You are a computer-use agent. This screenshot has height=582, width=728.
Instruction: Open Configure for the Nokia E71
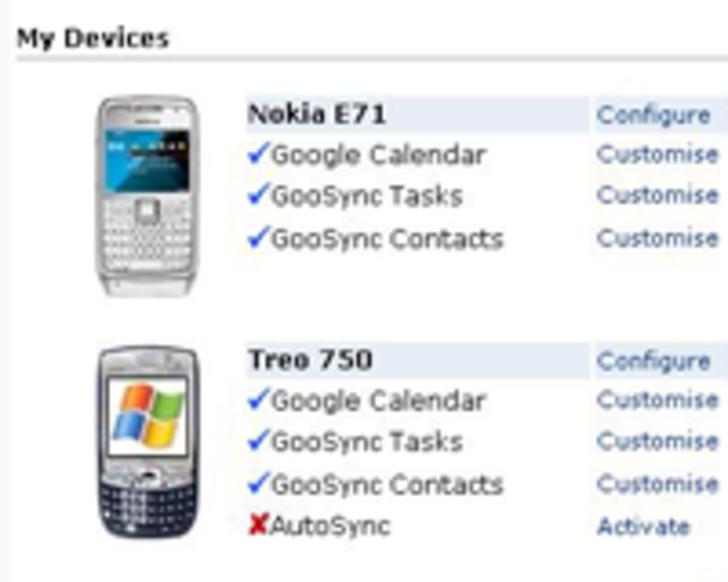(654, 115)
